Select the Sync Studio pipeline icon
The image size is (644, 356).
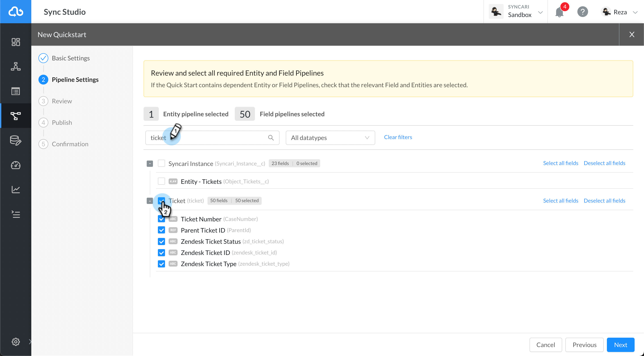(x=16, y=116)
